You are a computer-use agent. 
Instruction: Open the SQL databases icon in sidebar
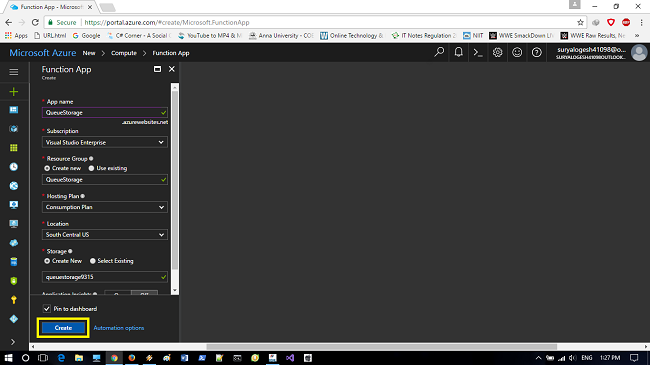pyautogui.click(x=14, y=262)
